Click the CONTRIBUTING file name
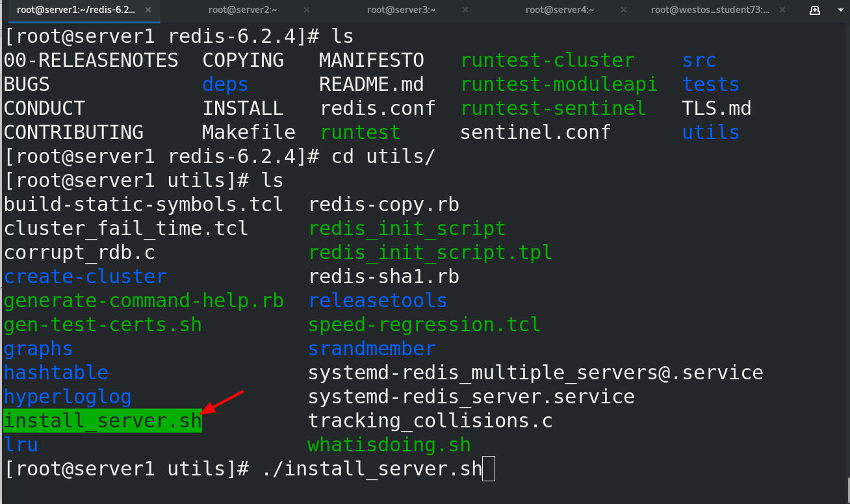 [x=73, y=132]
